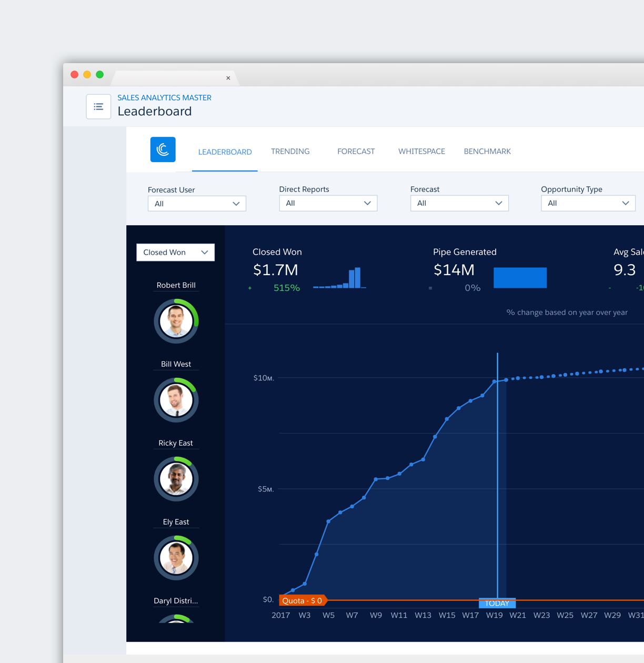644x663 pixels.
Task: Open the hamburger list menu icon
Action: pos(98,107)
